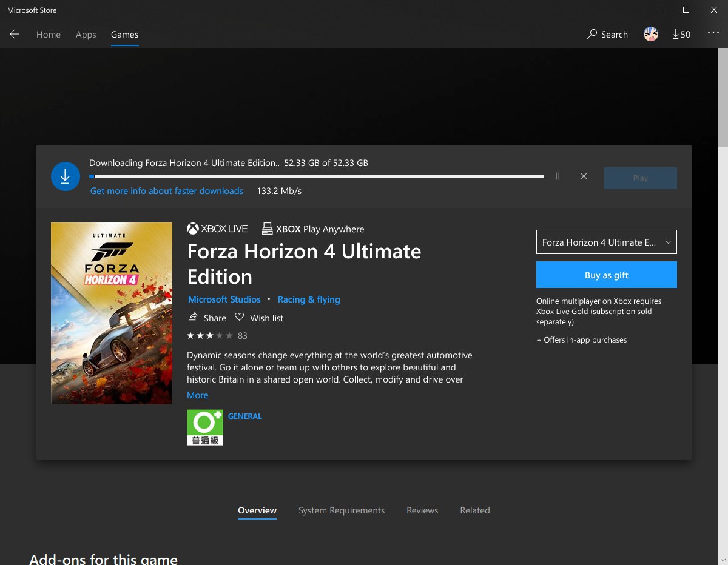Select the Games tab
Image resolution: width=728 pixels, height=565 pixels.
(124, 35)
